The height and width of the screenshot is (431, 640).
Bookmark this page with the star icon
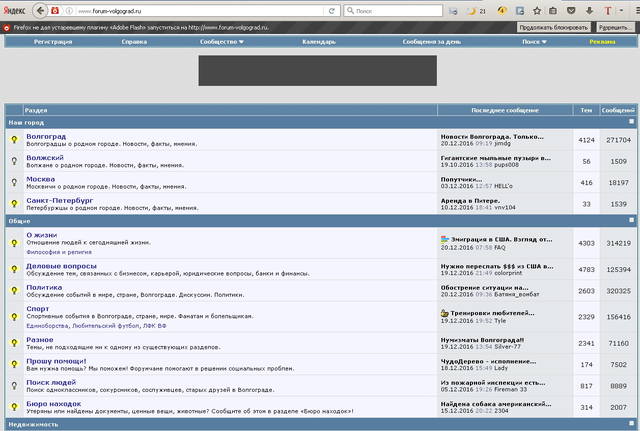click(537, 11)
